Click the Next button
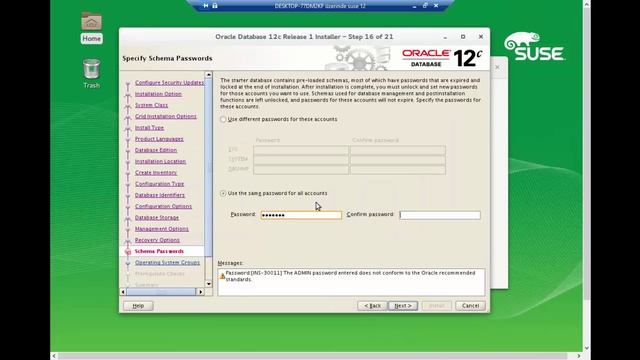 point(403,306)
